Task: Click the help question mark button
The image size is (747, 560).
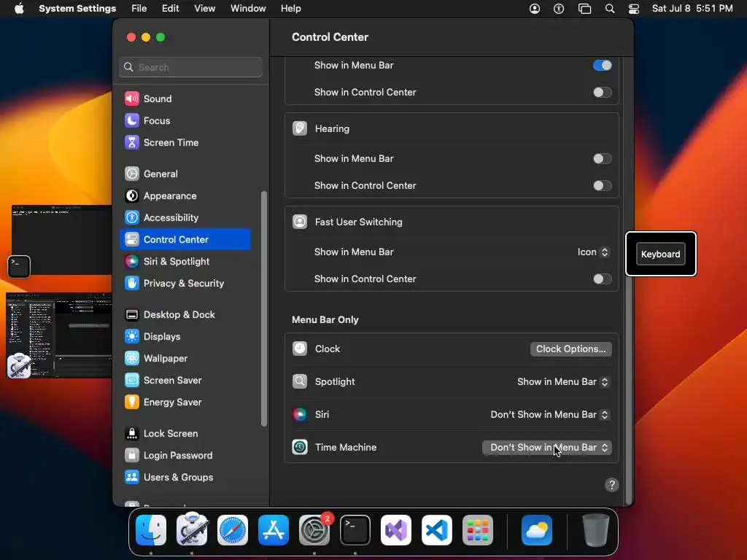Action: tap(612, 485)
